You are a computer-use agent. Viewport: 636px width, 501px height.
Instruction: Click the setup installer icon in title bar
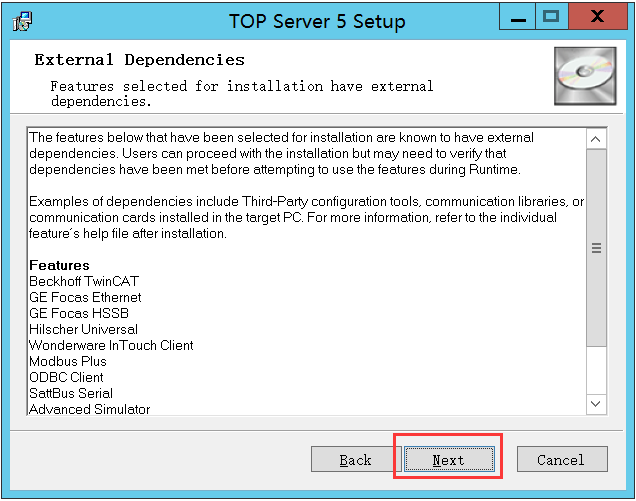21,19
